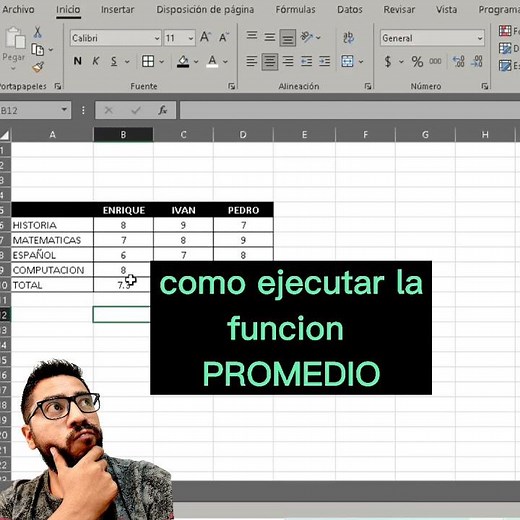The image size is (520, 520).
Task: Click the Select All corner triangle
Action: click(x=5, y=135)
